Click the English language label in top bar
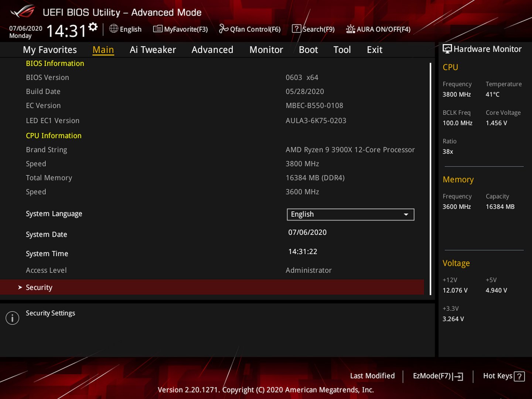 pos(131,29)
